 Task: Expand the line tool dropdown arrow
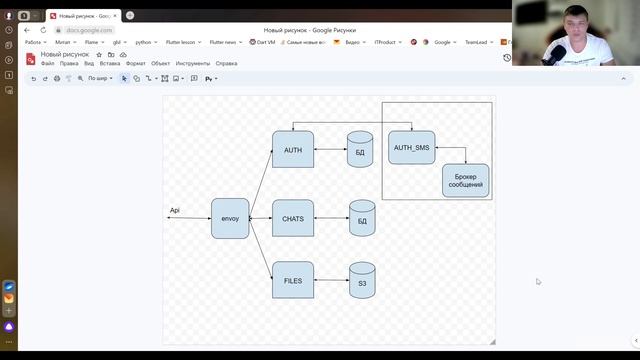click(156, 78)
